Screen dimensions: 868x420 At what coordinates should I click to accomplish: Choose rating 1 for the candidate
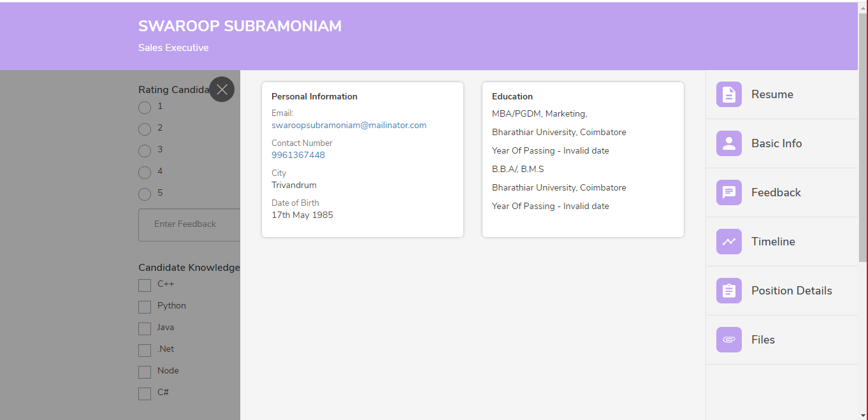coord(145,107)
